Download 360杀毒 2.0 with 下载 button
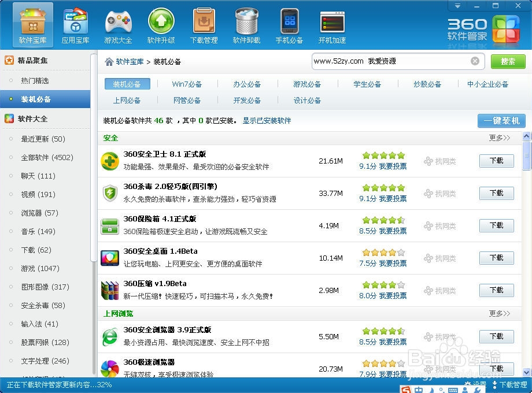 pyautogui.click(x=496, y=193)
